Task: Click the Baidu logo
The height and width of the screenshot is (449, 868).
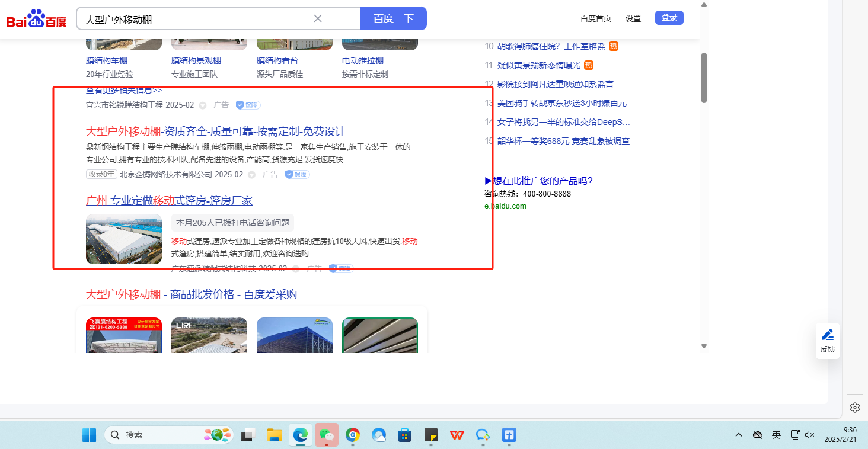Action: [36, 19]
